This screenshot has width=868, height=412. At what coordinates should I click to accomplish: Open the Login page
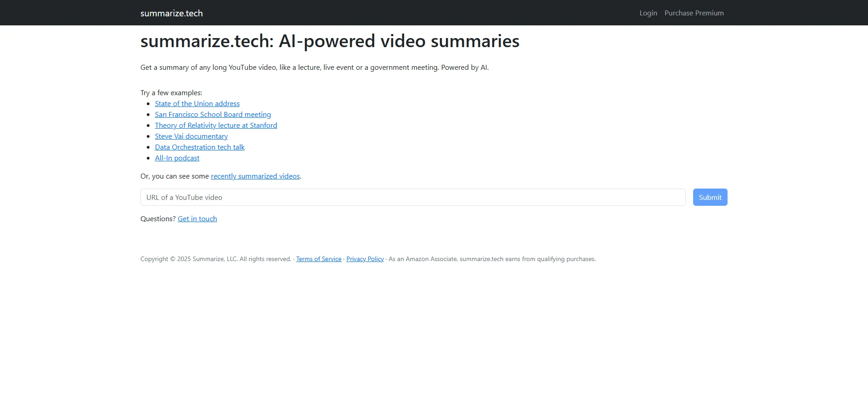click(x=648, y=13)
